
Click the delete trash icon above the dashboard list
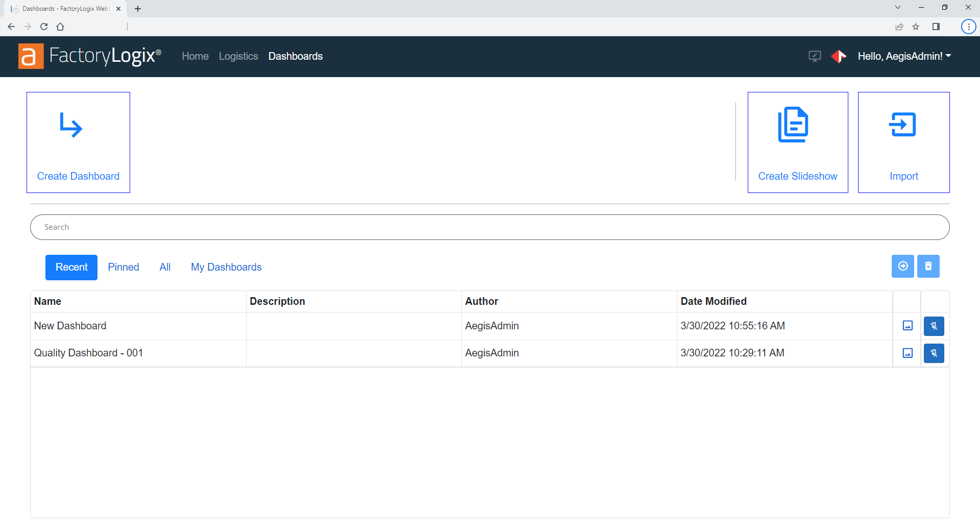pyautogui.click(x=928, y=266)
